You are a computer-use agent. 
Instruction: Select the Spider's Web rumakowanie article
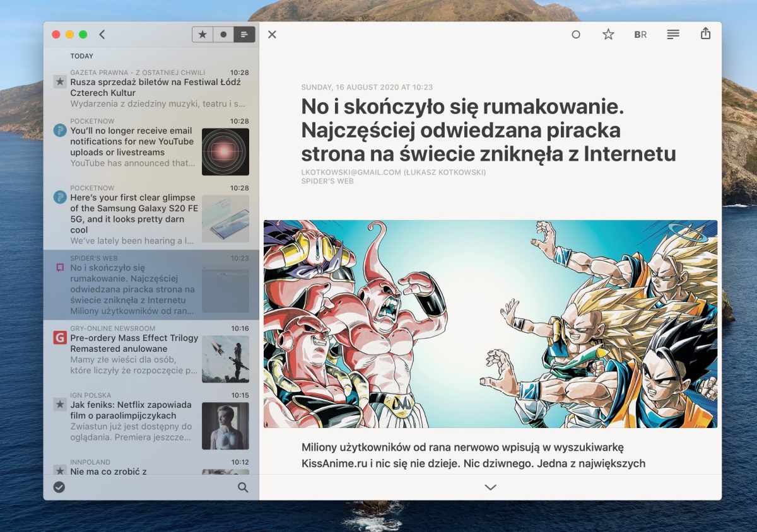(x=151, y=285)
